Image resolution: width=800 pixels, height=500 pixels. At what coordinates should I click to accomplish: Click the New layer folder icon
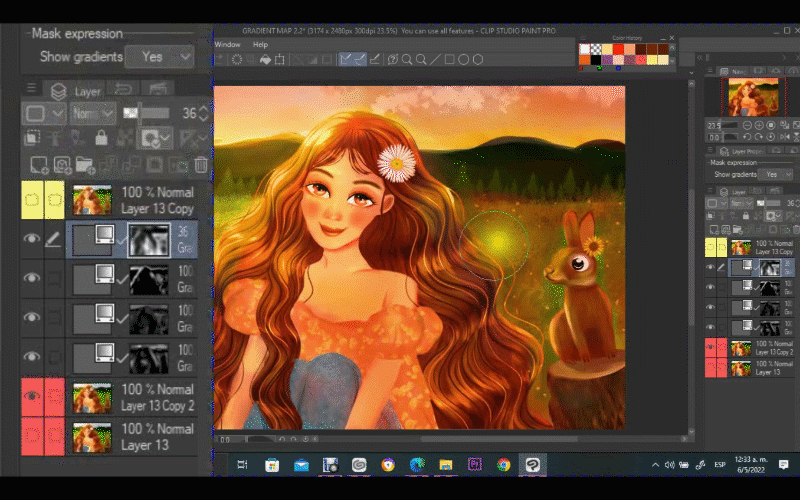click(84, 164)
